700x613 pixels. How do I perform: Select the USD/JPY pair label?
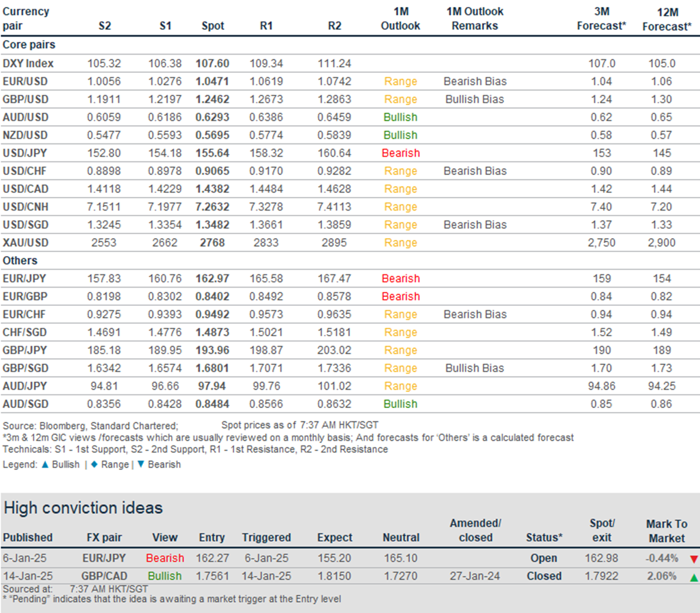pos(25,153)
